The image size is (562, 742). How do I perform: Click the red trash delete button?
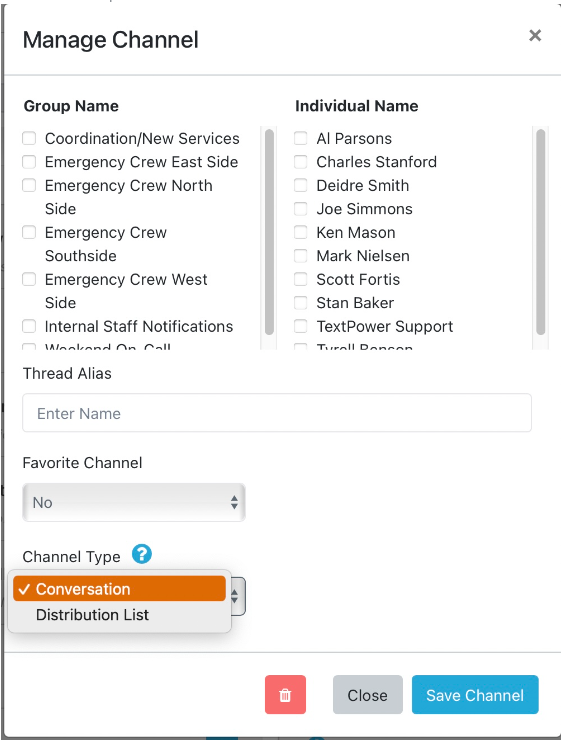click(x=285, y=694)
